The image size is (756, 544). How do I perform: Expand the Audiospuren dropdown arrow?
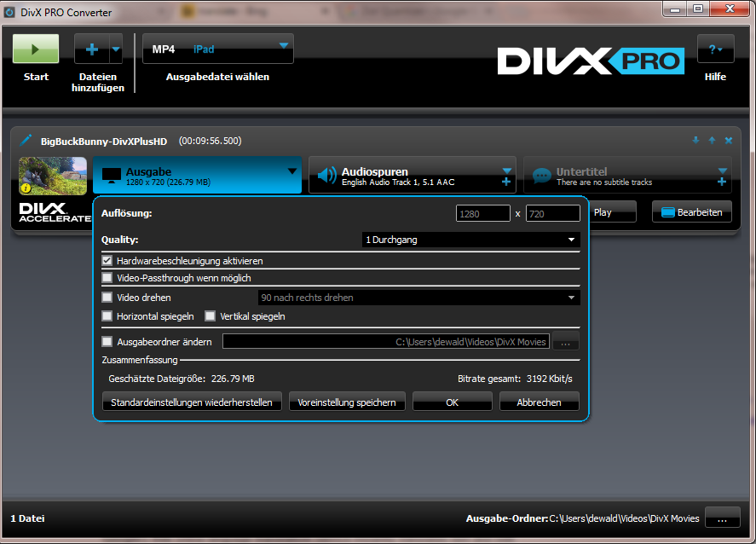[x=507, y=171]
